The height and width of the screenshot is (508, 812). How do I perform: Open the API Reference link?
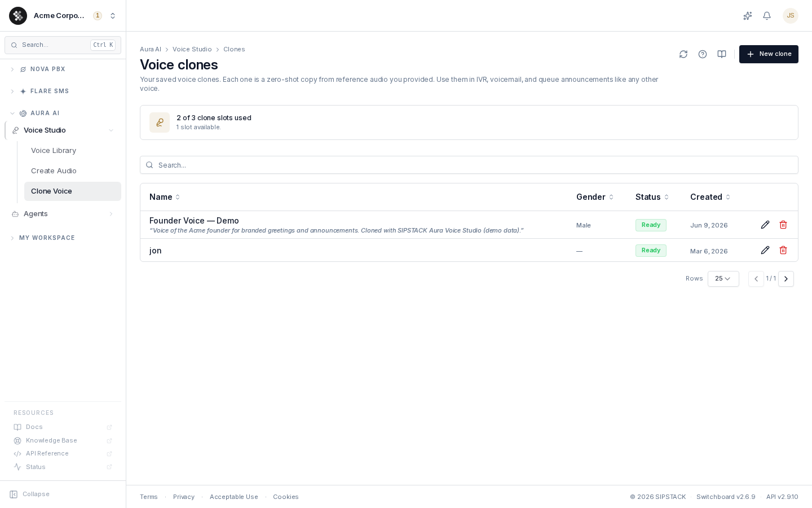pos(63,454)
